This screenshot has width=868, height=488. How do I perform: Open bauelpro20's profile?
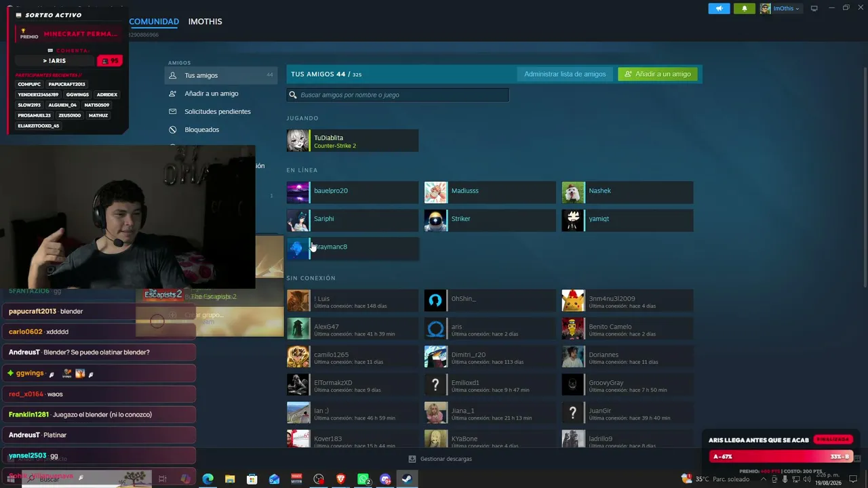click(353, 192)
